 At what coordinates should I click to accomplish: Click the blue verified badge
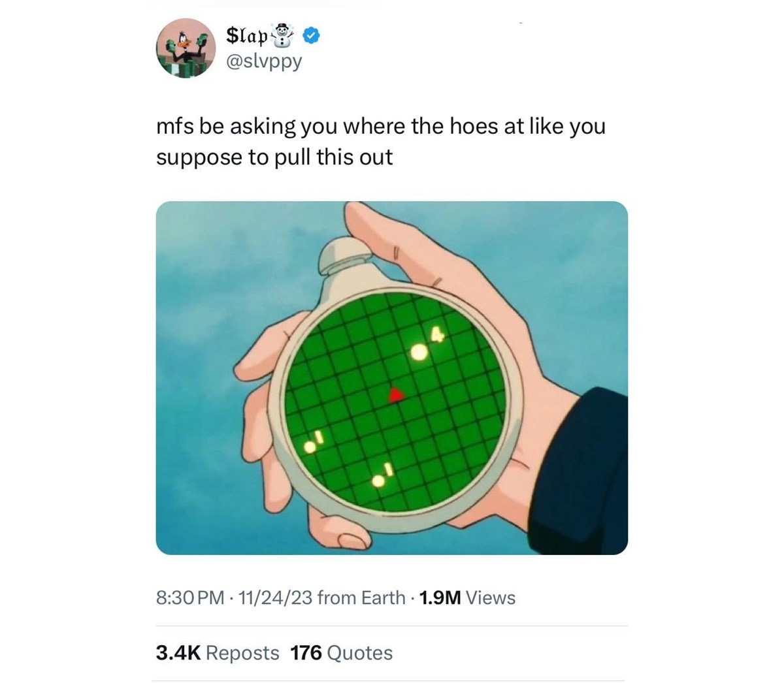coord(312,35)
